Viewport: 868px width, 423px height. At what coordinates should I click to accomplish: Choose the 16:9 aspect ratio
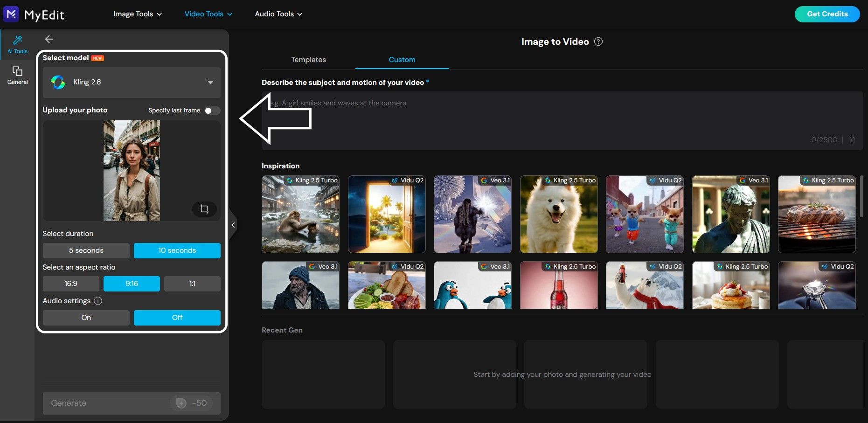click(x=71, y=284)
